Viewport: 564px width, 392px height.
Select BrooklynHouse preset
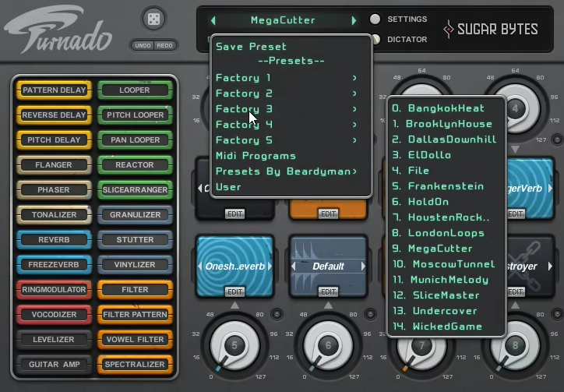click(442, 124)
